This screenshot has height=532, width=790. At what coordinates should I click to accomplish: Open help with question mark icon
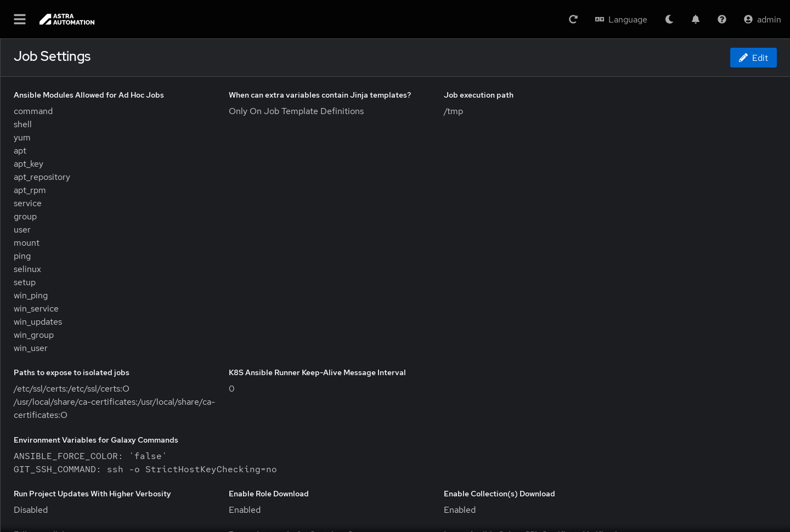coord(722,19)
